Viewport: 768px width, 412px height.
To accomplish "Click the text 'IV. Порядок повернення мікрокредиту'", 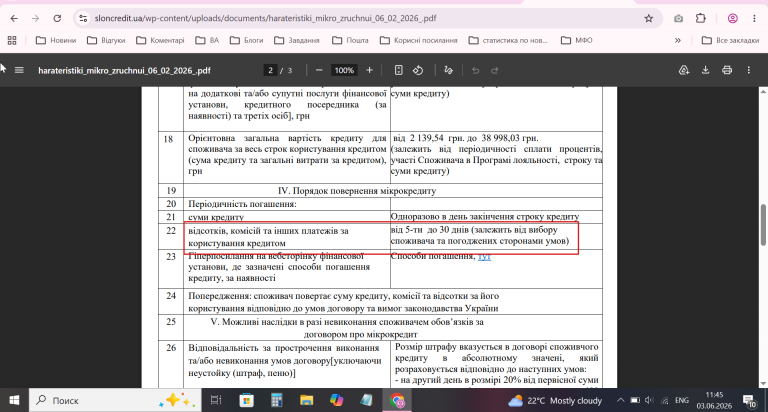I will 357,191.
